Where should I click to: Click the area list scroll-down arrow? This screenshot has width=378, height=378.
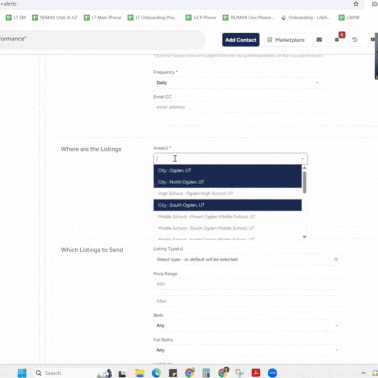(304, 237)
